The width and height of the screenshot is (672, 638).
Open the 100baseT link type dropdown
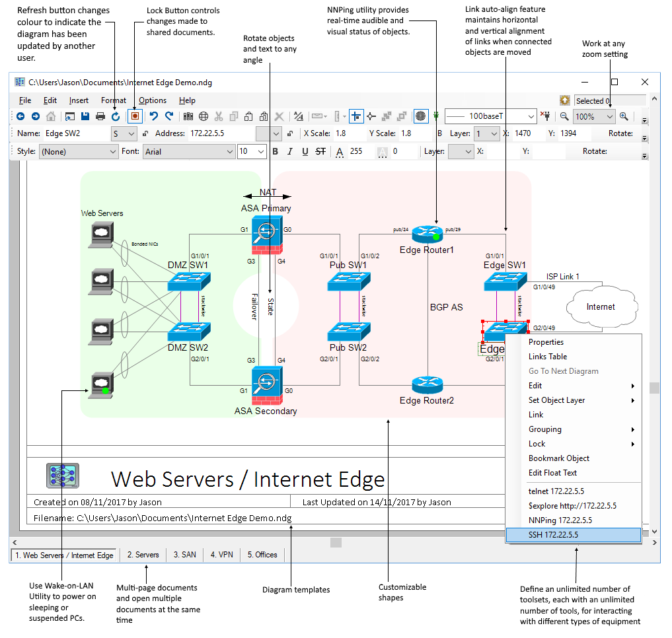pos(490,116)
